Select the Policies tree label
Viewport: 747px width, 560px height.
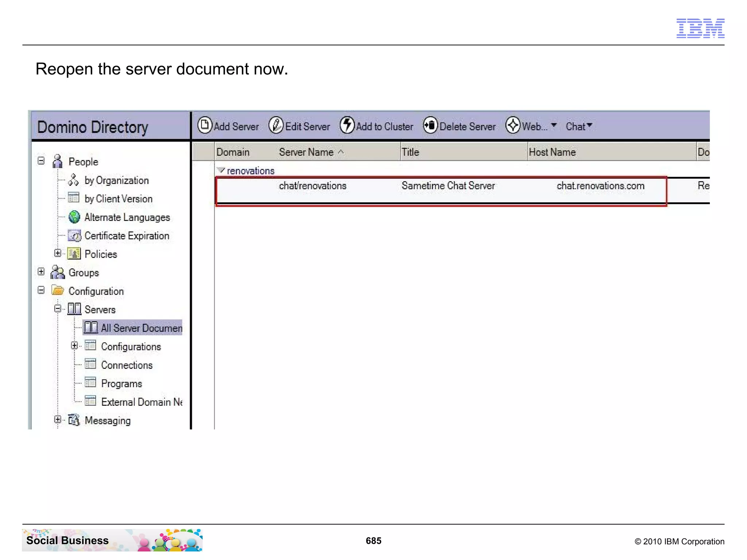pos(101,254)
